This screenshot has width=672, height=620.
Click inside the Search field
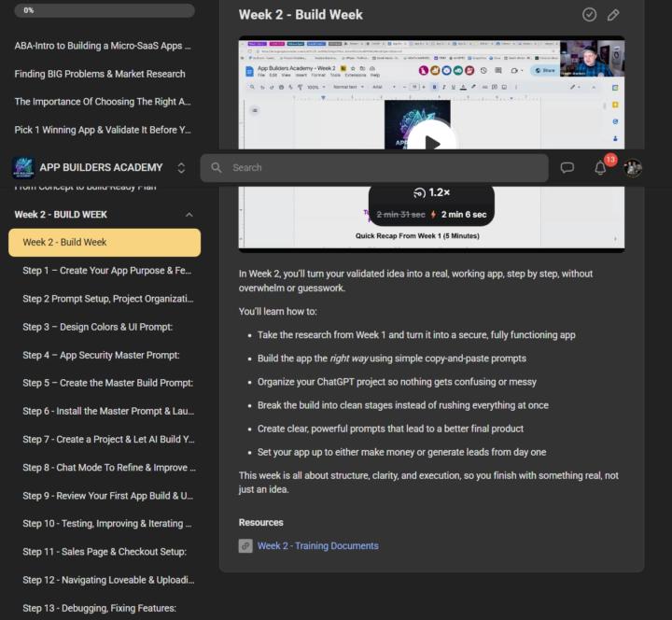(373, 168)
